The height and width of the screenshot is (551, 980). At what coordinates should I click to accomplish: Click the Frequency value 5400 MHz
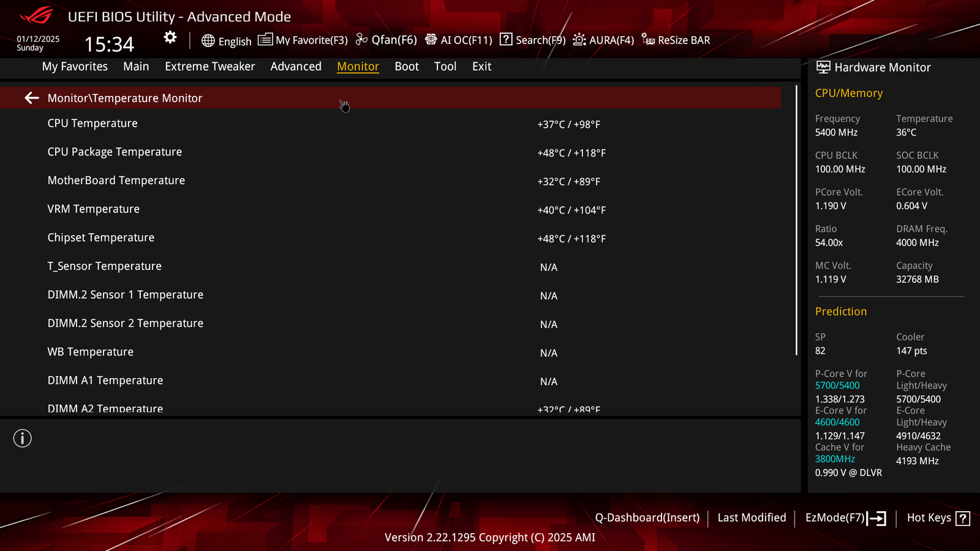(836, 132)
